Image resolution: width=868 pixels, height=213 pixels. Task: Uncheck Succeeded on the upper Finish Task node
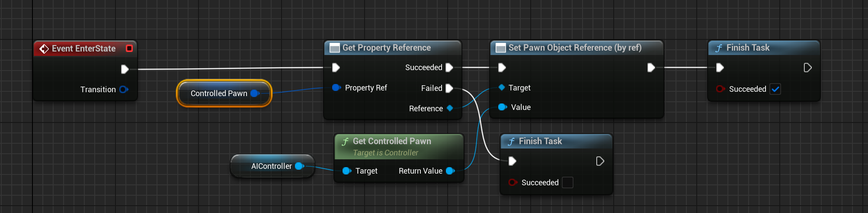click(775, 89)
